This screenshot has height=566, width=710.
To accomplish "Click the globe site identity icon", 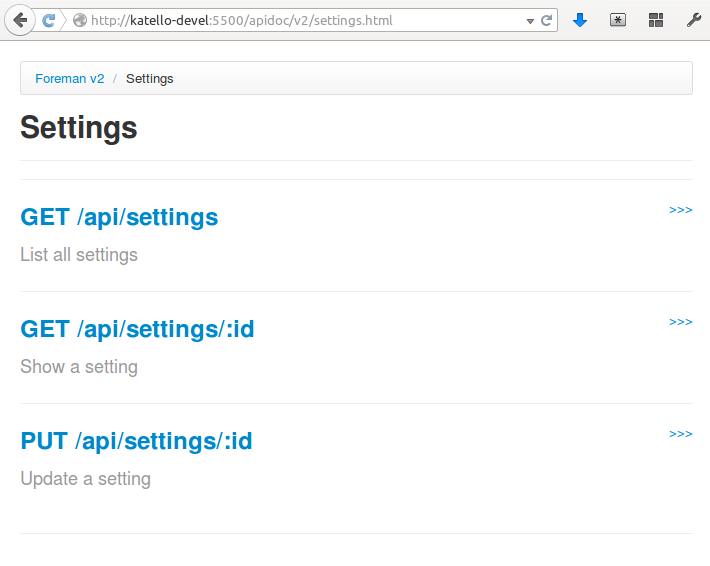I will click(80, 20).
